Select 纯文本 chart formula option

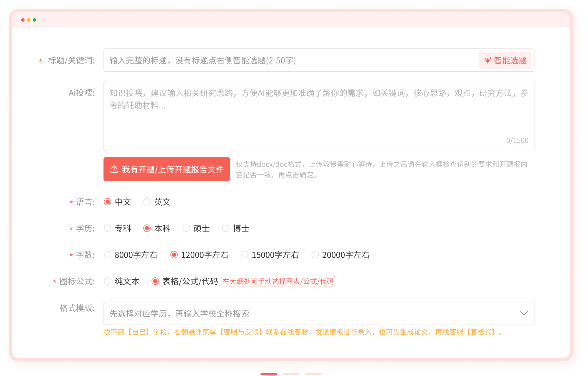[x=108, y=281]
